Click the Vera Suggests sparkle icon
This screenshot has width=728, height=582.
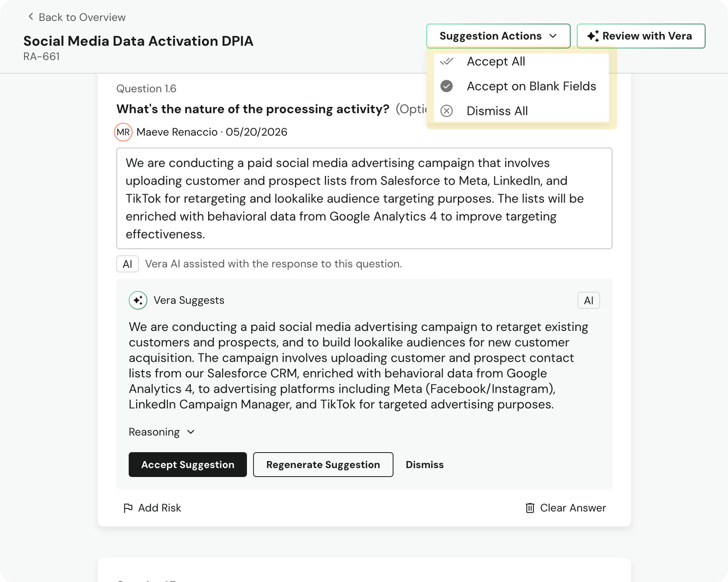pyautogui.click(x=138, y=300)
